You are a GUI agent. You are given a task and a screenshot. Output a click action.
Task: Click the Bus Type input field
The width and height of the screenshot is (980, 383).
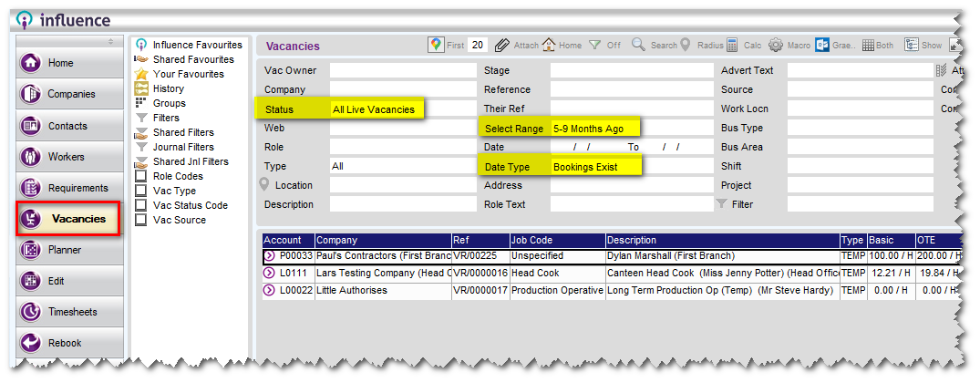click(860, 128)
